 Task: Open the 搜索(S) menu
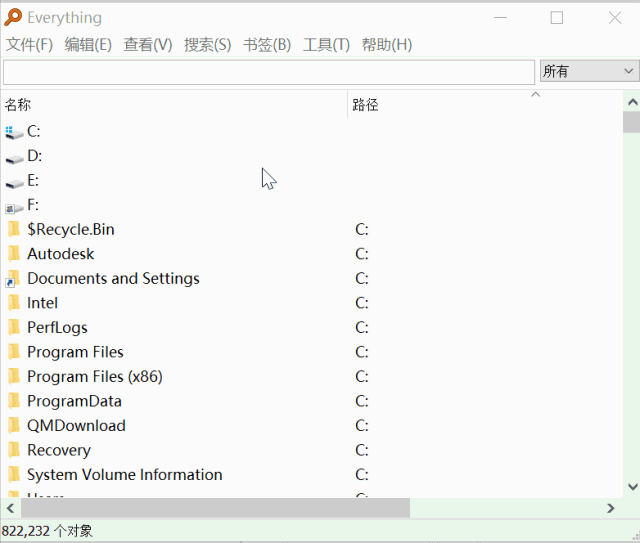[207, 45]
